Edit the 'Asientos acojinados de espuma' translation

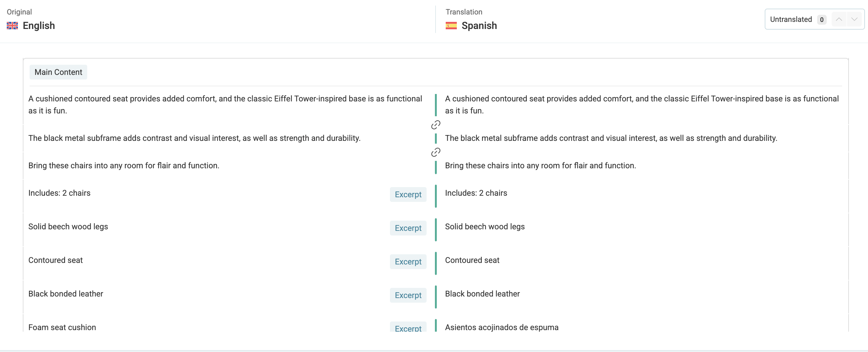(x=502, y=327)
